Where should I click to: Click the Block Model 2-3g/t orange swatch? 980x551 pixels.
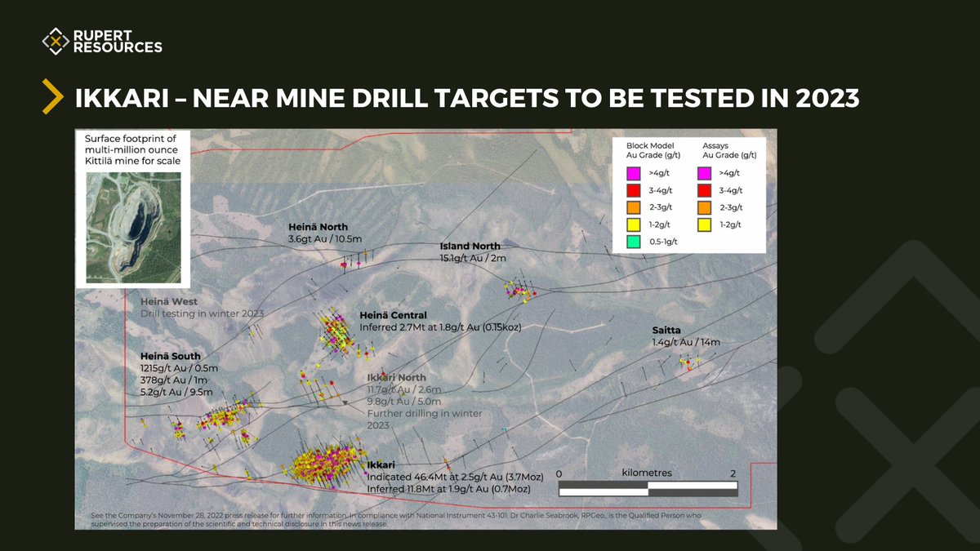click(632, 207)
